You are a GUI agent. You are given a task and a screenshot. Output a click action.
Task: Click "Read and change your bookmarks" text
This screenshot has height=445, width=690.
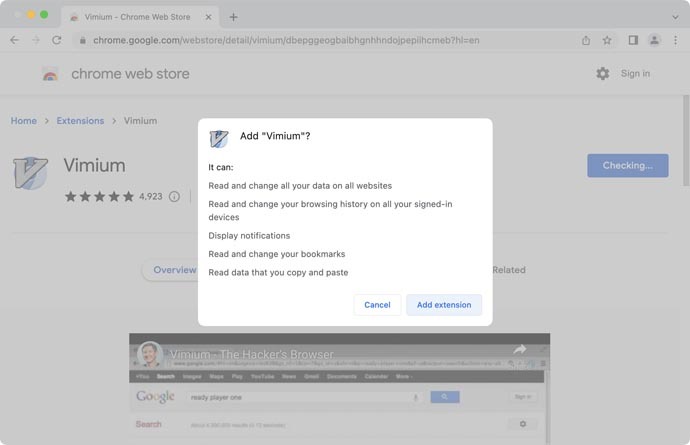[276, 254]
